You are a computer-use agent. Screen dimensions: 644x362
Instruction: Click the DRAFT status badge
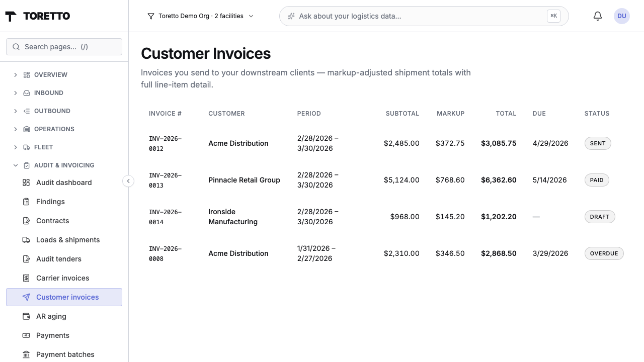pyautogui.click(x=600, y=217)
